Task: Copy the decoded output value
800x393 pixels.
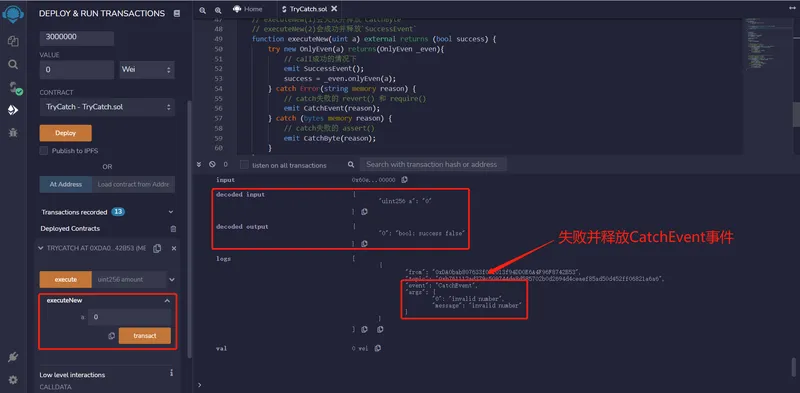Action: click(x=364, y=243)
